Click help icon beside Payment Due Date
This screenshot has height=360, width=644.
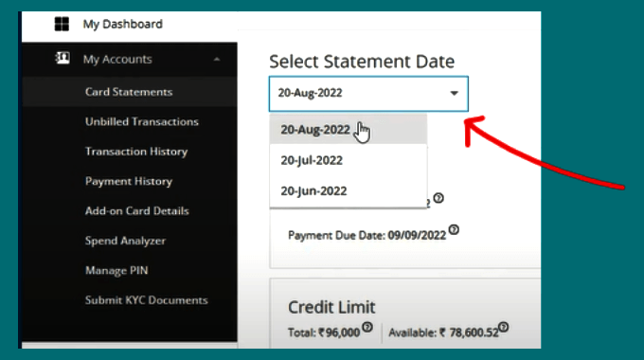tap(454, 229)
